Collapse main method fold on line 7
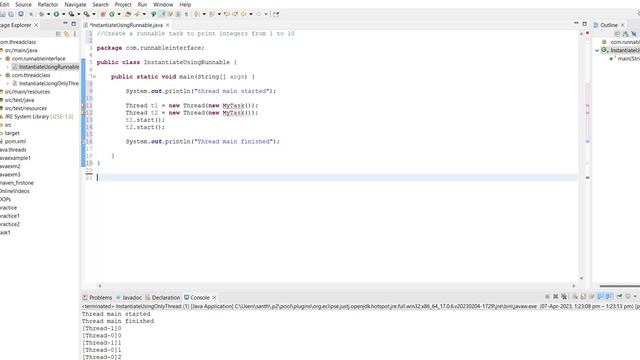The height and width of the screenshot is (360, 640). 94,77
